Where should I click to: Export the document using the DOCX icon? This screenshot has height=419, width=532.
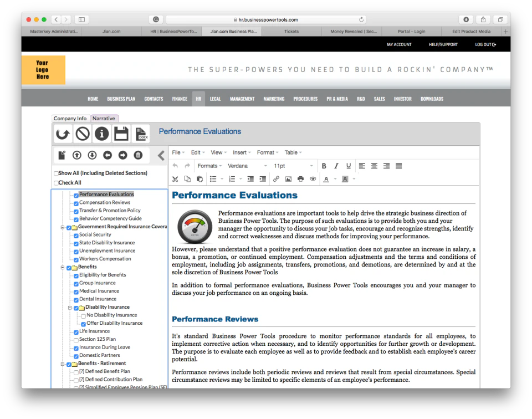[141, 134]
